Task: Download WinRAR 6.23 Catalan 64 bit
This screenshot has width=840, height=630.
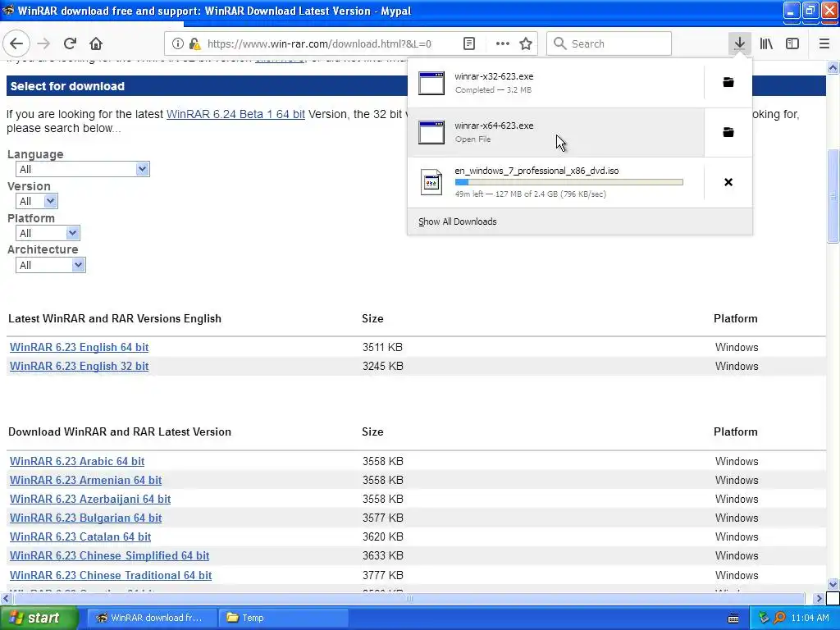Action: click(80, 536)
